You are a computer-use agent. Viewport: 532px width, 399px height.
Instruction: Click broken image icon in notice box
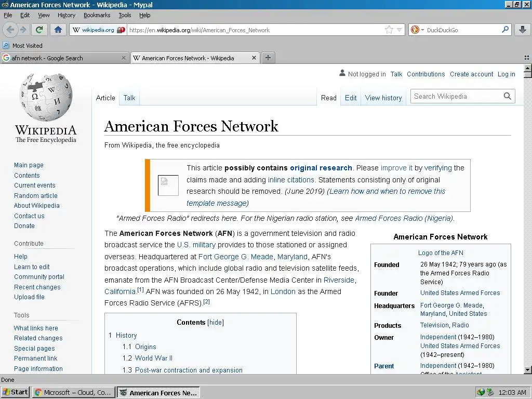click(168, 185)
